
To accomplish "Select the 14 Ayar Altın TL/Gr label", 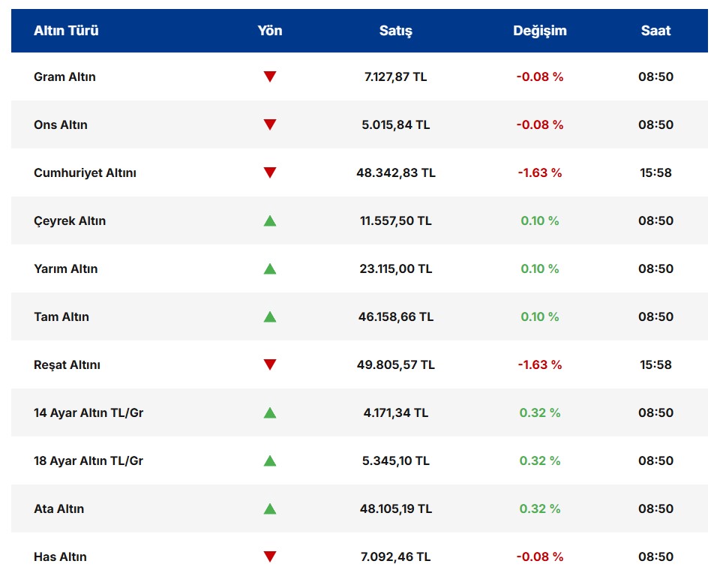I will coord(88,412).
